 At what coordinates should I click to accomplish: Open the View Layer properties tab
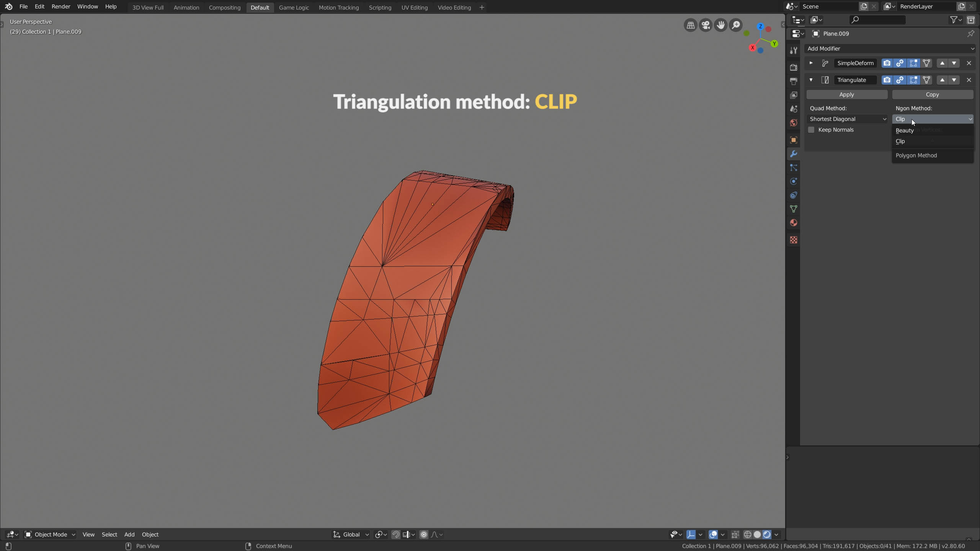coord(794,95)
